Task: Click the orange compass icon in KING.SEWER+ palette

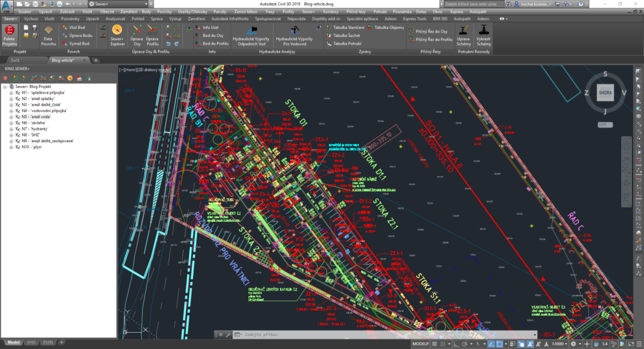Action: point(70,78)
